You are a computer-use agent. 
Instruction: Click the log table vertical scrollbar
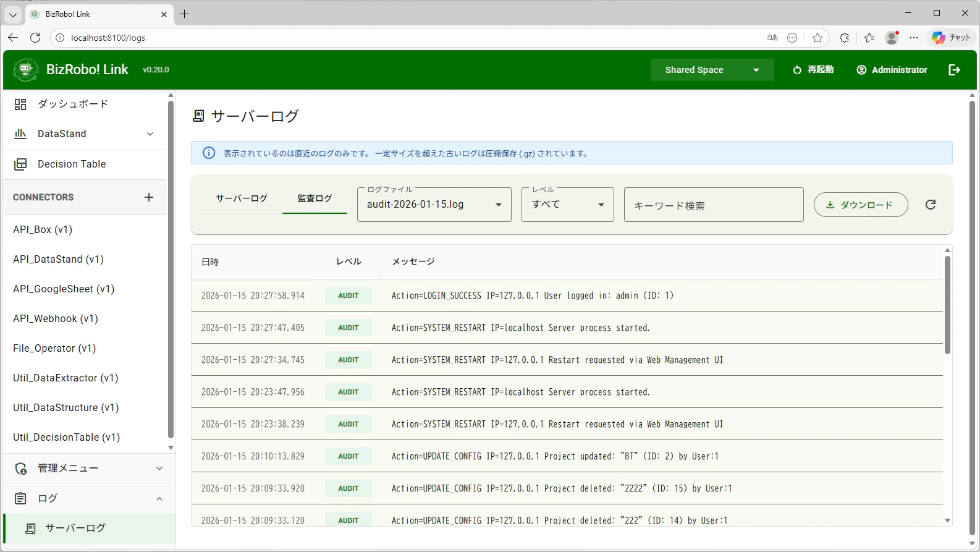[947, 305]
